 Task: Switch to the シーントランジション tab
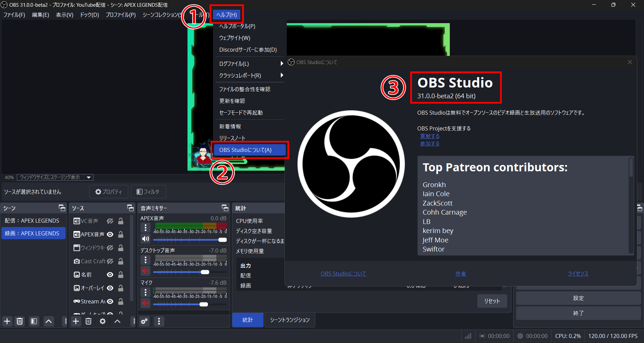[290, 320]
